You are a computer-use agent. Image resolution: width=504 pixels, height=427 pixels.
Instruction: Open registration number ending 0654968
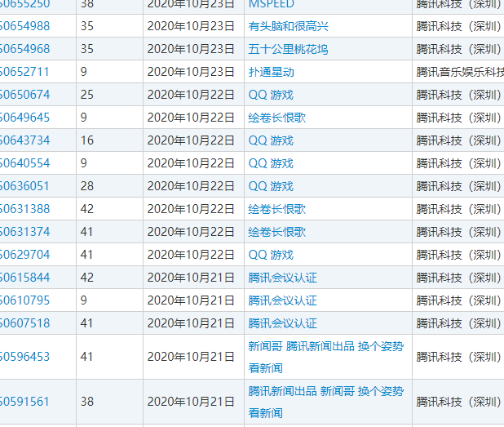click(x=24, y=49)
